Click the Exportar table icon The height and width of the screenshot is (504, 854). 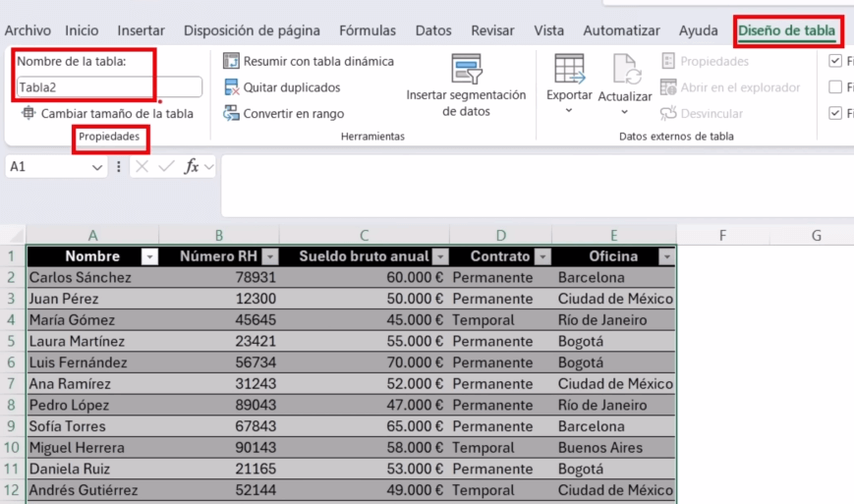(569, 69)
